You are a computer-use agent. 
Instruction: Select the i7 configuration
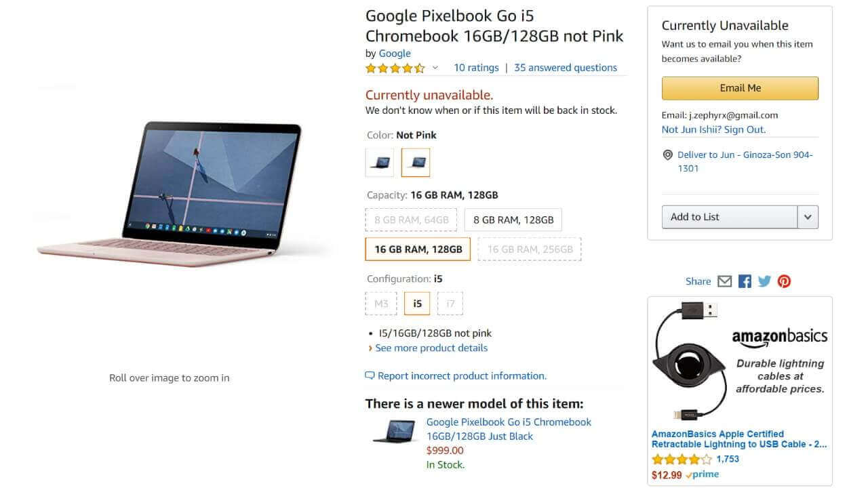[x=450, y=304]
